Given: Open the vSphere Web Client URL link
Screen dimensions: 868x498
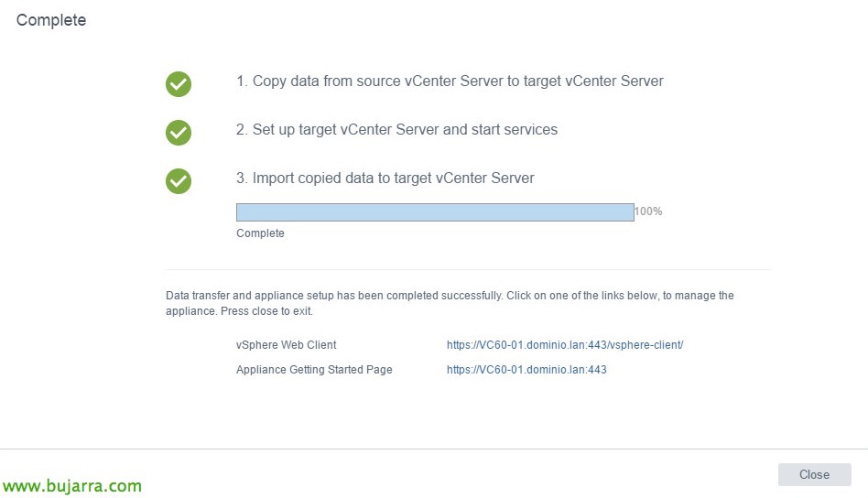Looking at the screenshot, I should tap(565, 345).
